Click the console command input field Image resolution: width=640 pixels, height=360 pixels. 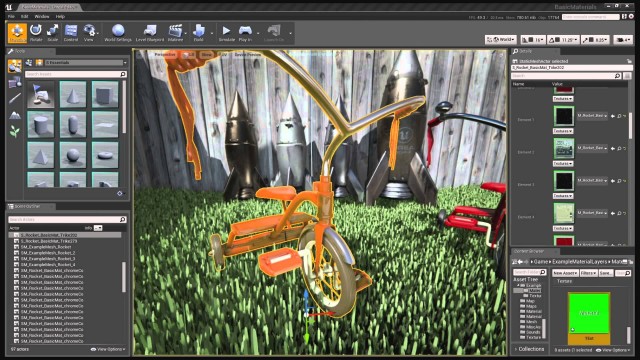[x=590, y=17]
